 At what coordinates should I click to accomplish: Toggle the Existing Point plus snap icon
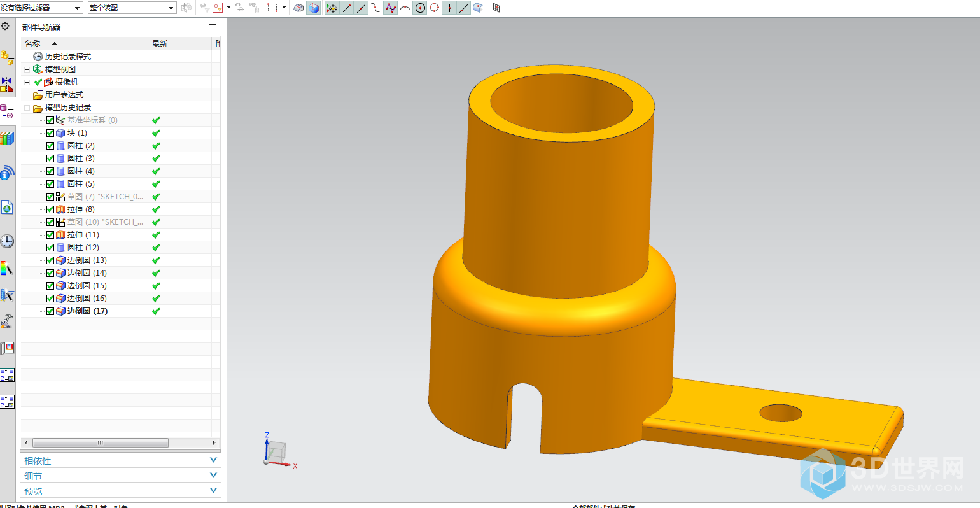click(x=449, y=8)
